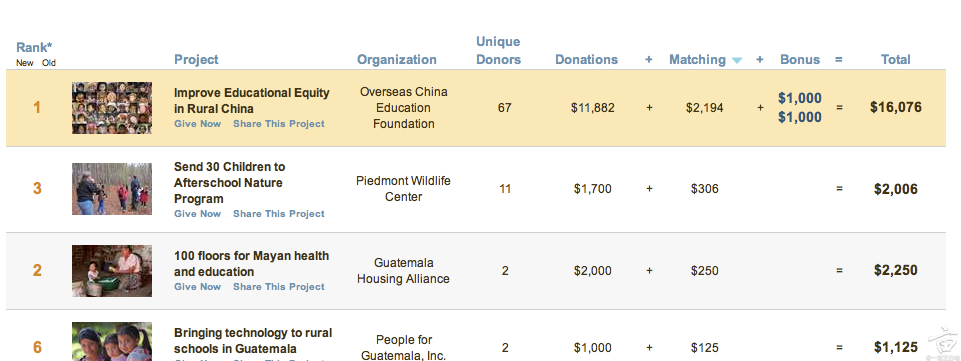Give Now to Afterschool Nature Program
961x361 pixels.
point(197,214)
